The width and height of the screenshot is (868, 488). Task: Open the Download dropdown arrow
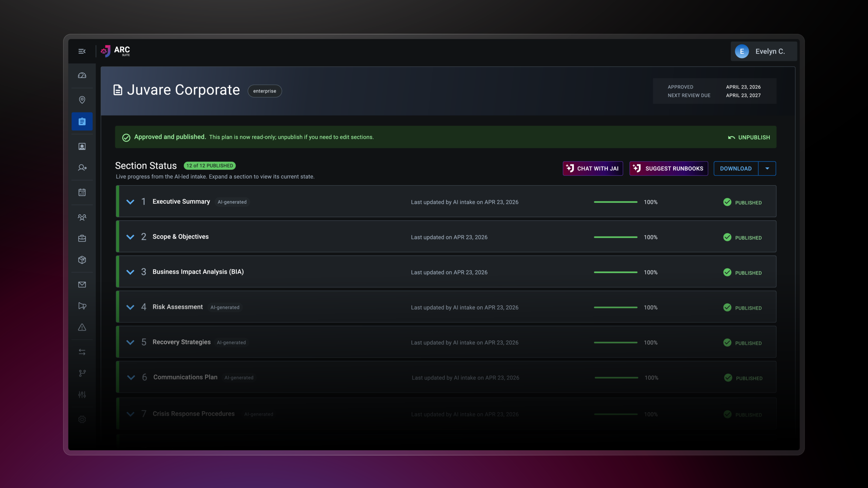[x=767, y=168]
